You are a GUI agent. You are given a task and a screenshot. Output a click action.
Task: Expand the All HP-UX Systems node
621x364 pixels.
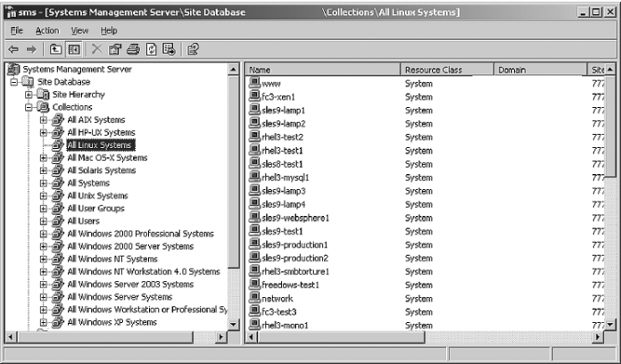[x=44, y=133]
